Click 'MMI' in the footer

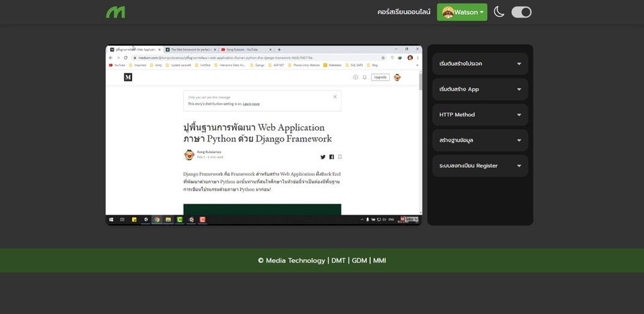[x=380, y=260]
